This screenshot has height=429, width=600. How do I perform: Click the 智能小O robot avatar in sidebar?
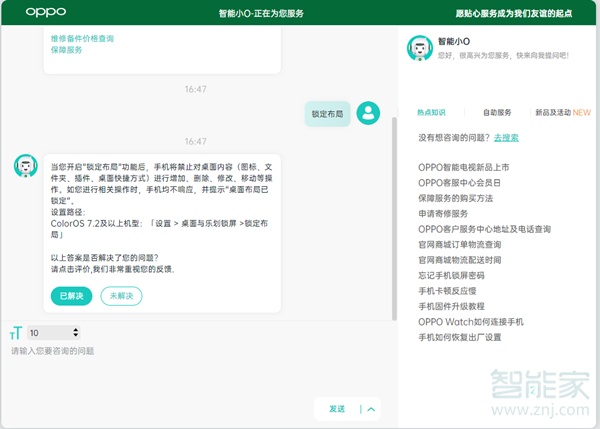tap(420, 48)
